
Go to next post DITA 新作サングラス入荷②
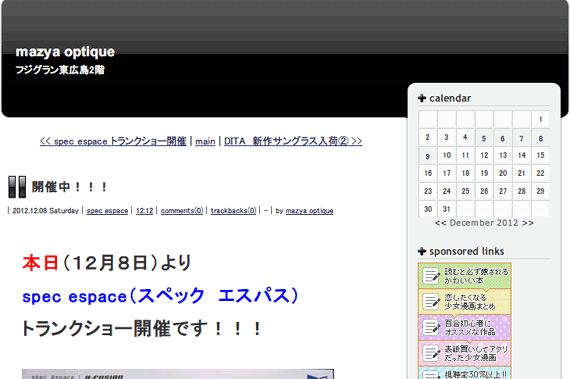coord(293,141)
